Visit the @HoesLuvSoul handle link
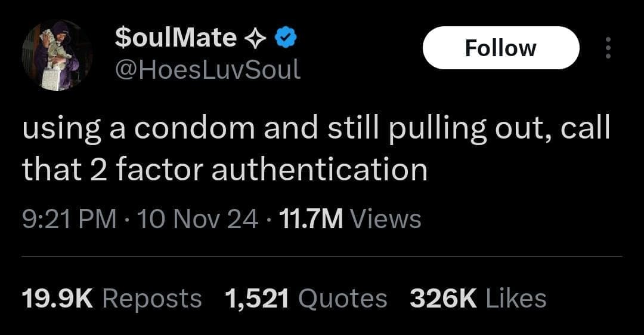The width and height of the screenshot is (644, 335). 207,70
